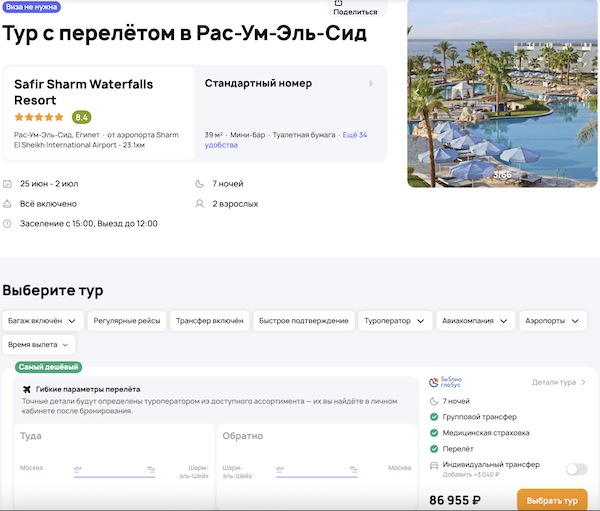Image resolution: width=600 pixels, height=511 pixels.
Task: Show previous hotel photo with left arrow
Action: point(418,92)
